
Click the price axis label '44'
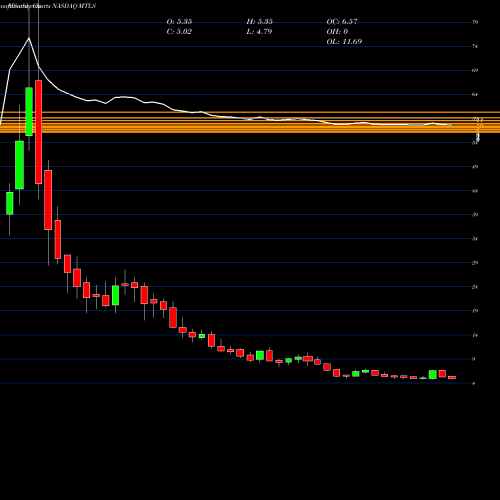[x=475, y=191]
